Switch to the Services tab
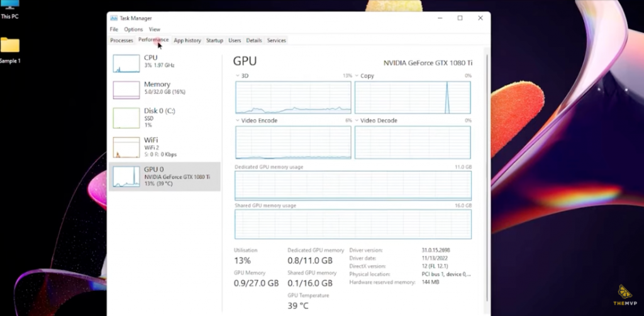Viewport: 644px width, 316px height. click(277, 40)
